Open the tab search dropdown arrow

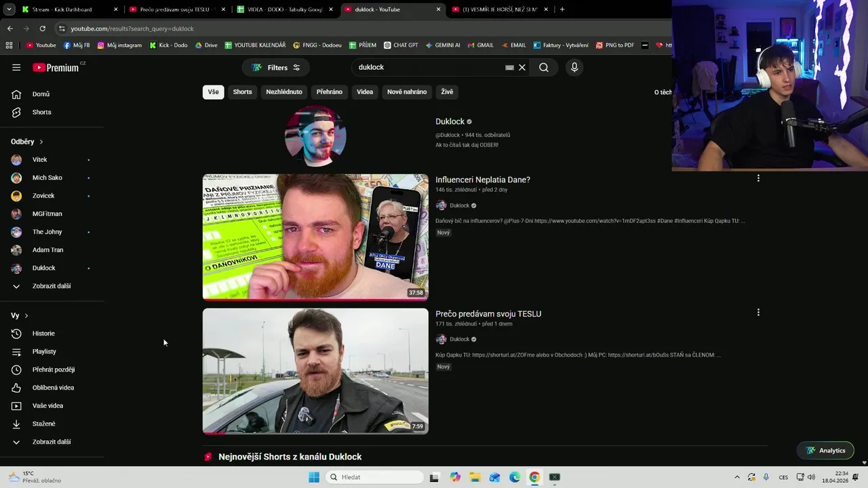pos(9,9)
